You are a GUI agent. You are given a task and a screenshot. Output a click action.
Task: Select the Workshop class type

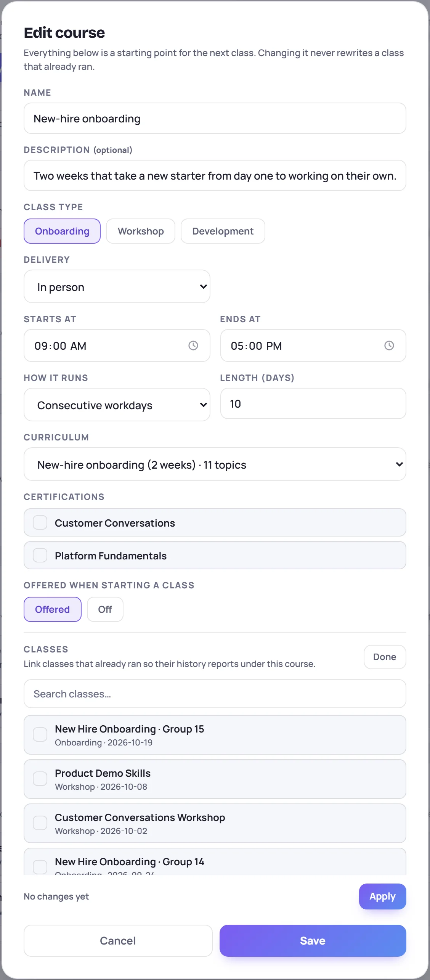(141, 231)
